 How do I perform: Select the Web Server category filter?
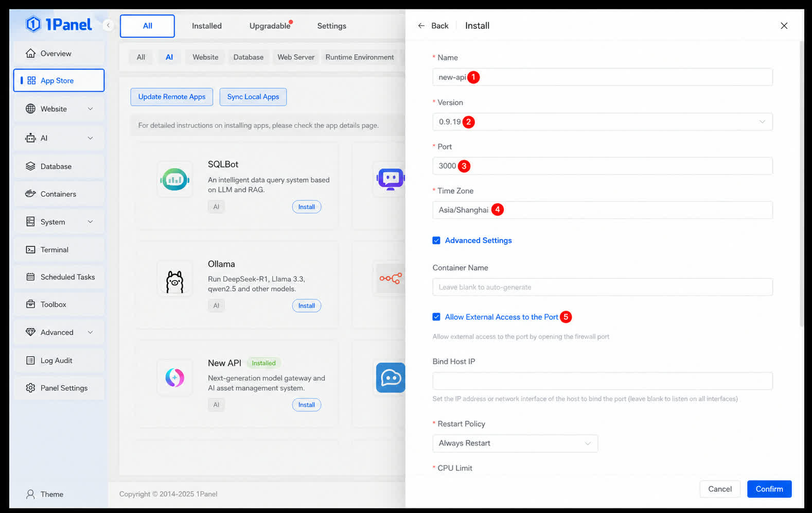pyautogui.click(x=296, y=57)
